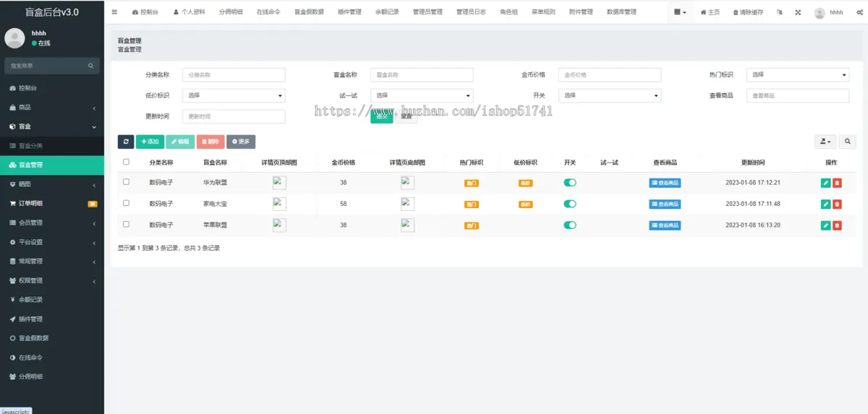
Task: Toggle the 开关 switch for 家电大宝
Action: pyautogui.click(x=570, y=204)
